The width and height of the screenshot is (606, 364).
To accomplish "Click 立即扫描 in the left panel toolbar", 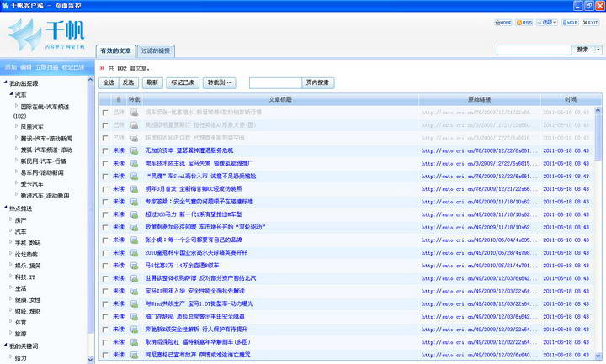I will pos(46,67).
